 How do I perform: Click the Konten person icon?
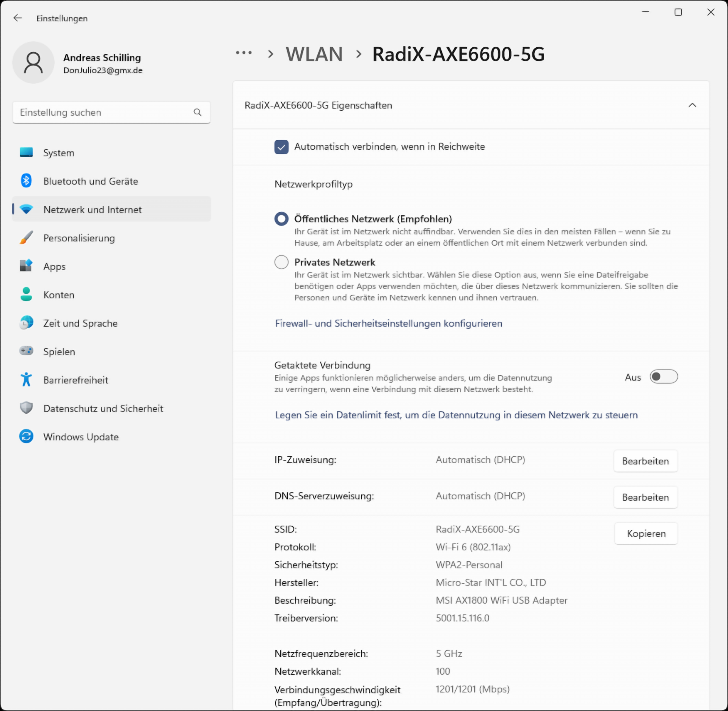click(x=26, y=294)
